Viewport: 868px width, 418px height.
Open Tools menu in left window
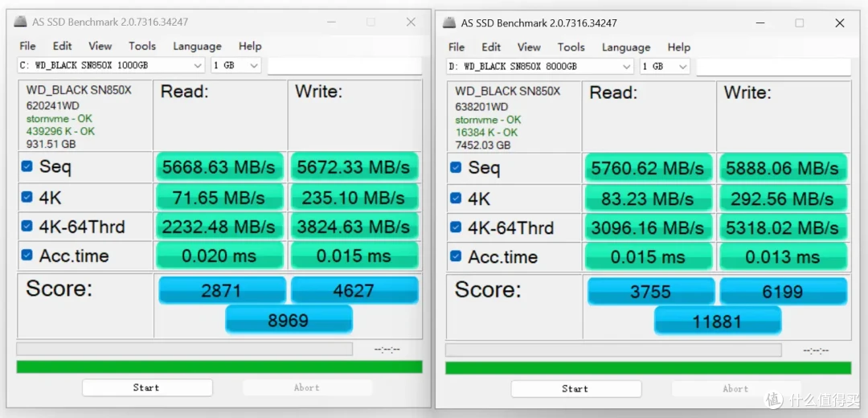click(x=142, y=46)
